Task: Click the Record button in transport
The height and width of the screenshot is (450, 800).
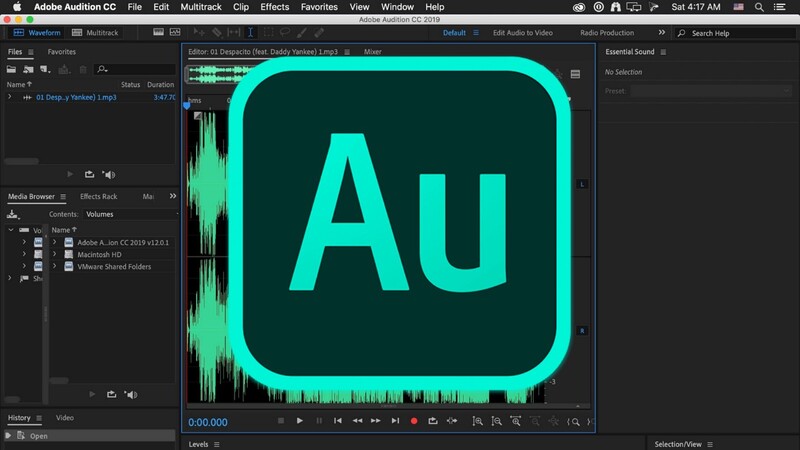Action: pyautogui.click(x=414, y=421)
